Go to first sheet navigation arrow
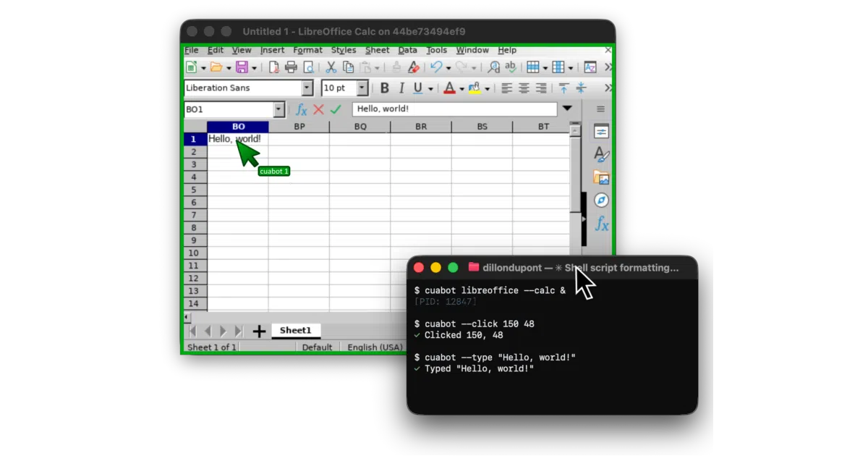Image resolution: width=868 pixels, height=456 pixels. (192, 331)
